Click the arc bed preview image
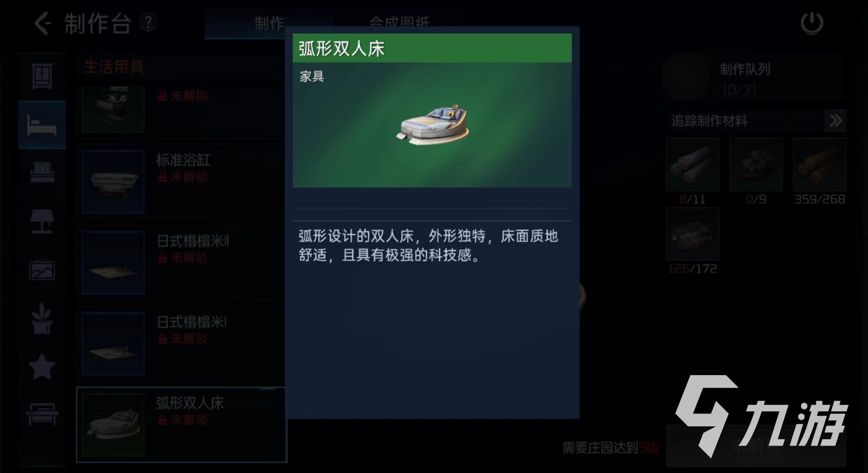The height and width of the screenshot is (473, 868). 433,123
